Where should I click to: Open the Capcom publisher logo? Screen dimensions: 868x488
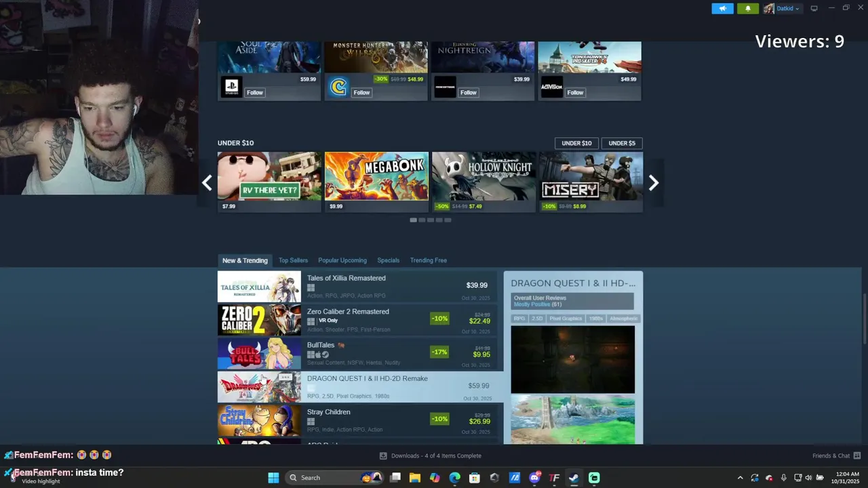[338, 87]
